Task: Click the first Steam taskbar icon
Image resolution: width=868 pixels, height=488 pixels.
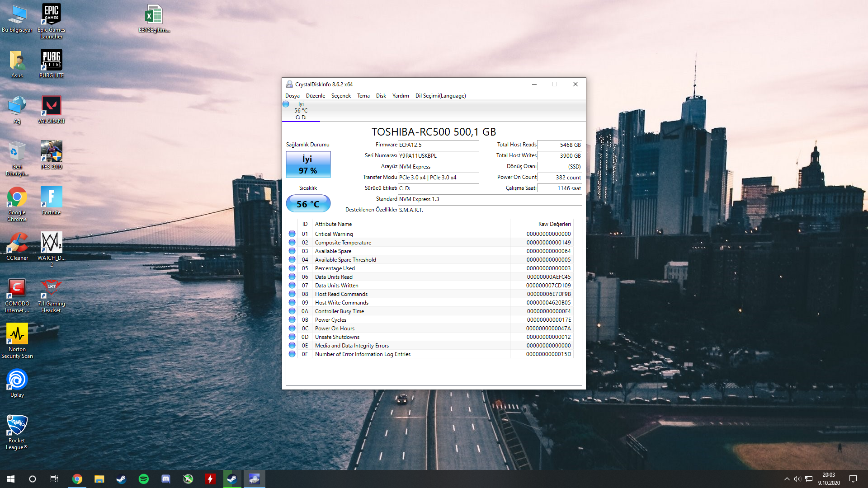Action: pos(121,479)
